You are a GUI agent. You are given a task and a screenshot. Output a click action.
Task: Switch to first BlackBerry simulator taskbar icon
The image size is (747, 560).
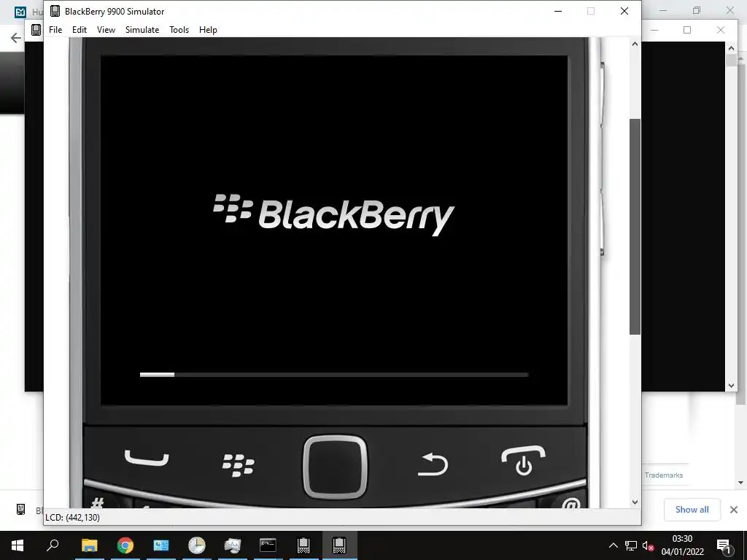point(303,545)
